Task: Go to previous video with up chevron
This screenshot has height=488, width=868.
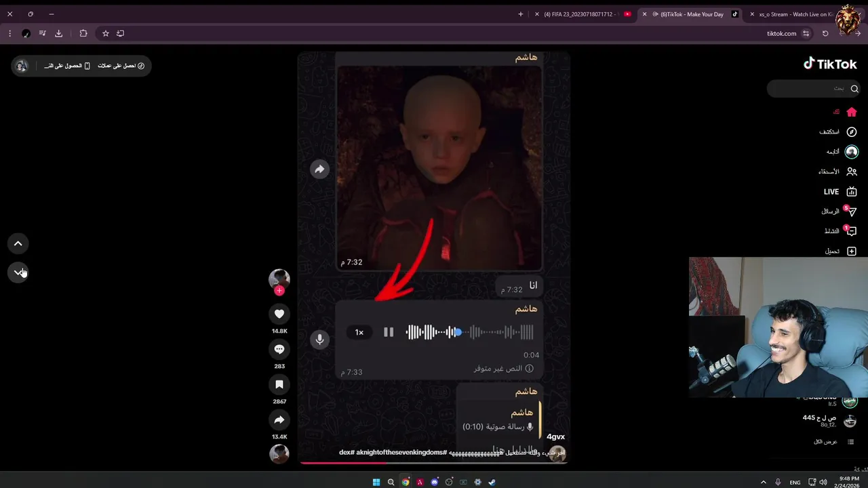Action: pyautogui.click(x=18, y=243)
